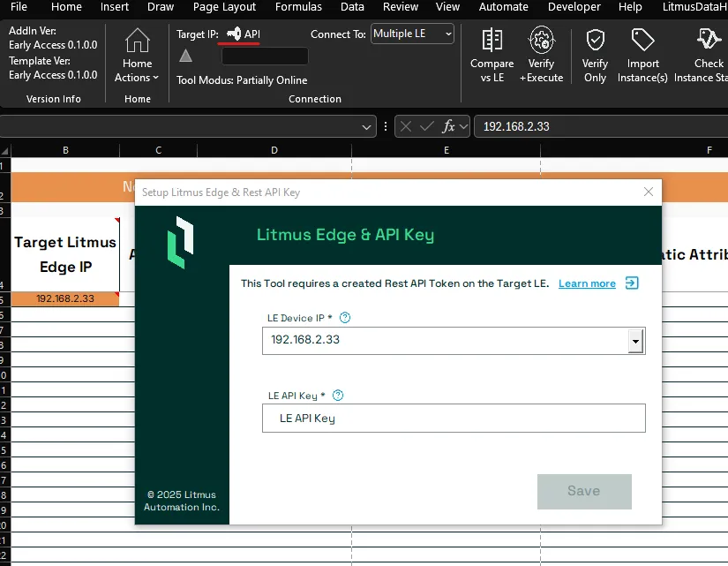This screenshot has width=728, height=566.
Task: Select column E header
Action: click(x=447, y=150)
